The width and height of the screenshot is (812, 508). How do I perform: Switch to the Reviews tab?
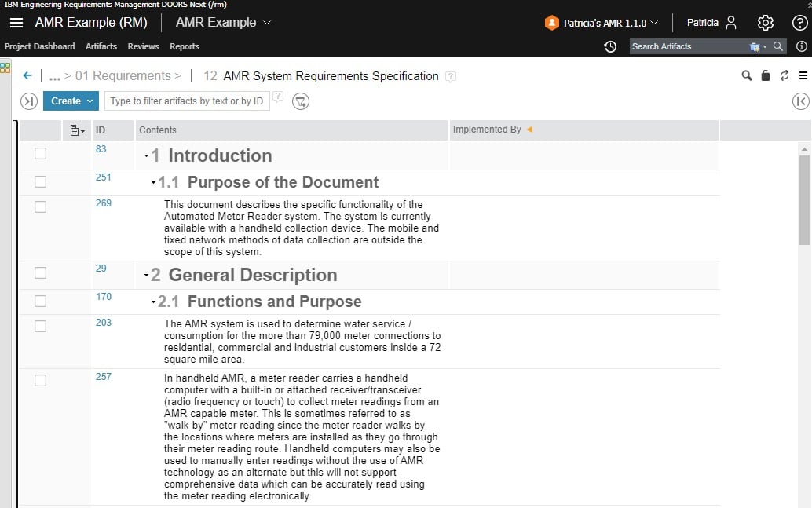143,46
